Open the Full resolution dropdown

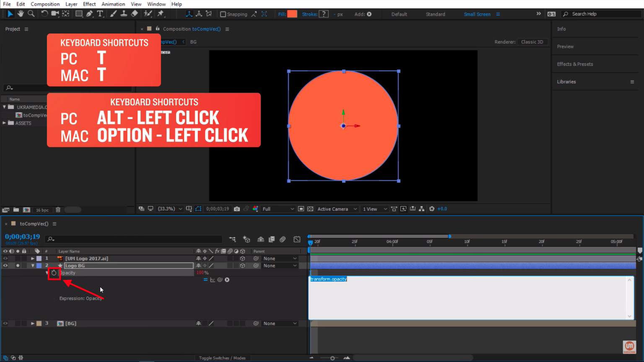(x=278, y=209)
